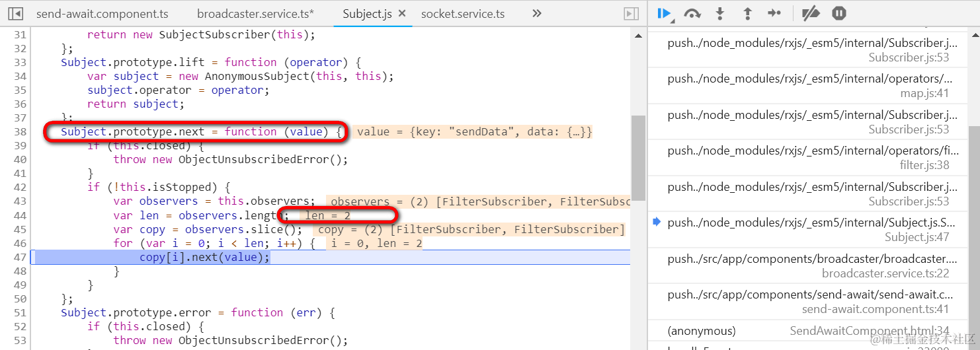Switch to socket.service.ts tab
Image resolution: width=980 pixels, height=350 pixels.
click(x=463, y=13)
